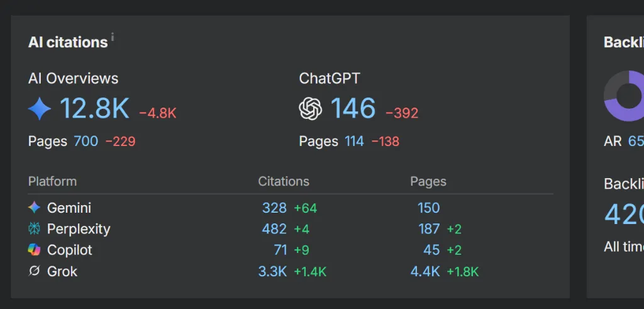Select the Grok row label
The height and width of the screenshot is (309, 644).
62,271
